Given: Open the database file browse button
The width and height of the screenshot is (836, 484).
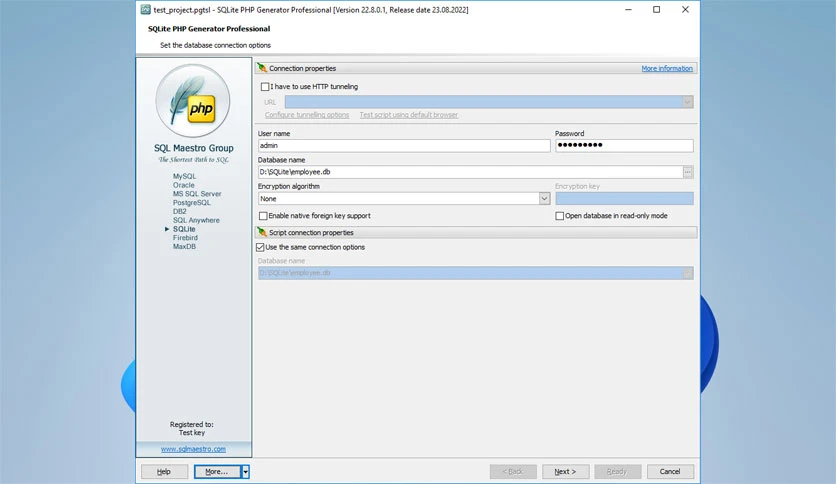Looking at the screenshot, I should [688, 172].
